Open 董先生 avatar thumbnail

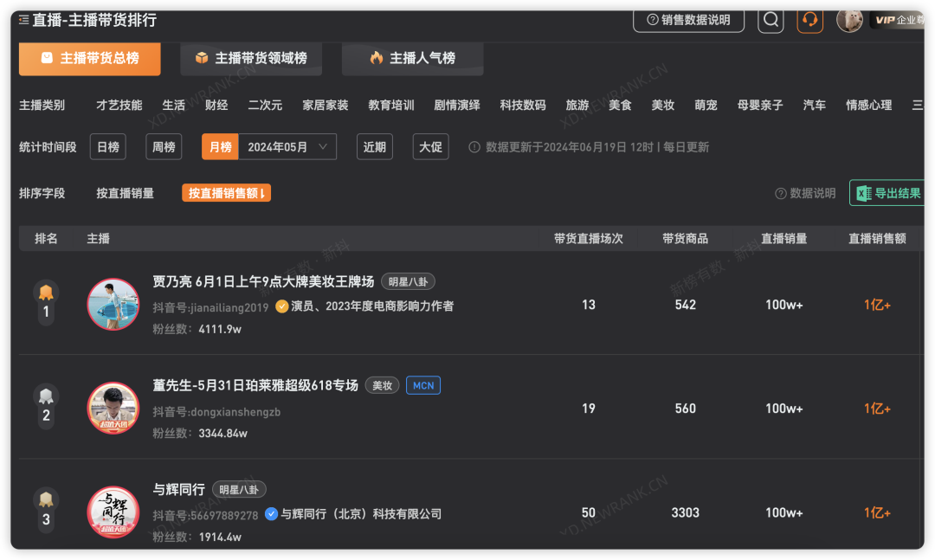[113, 408]
